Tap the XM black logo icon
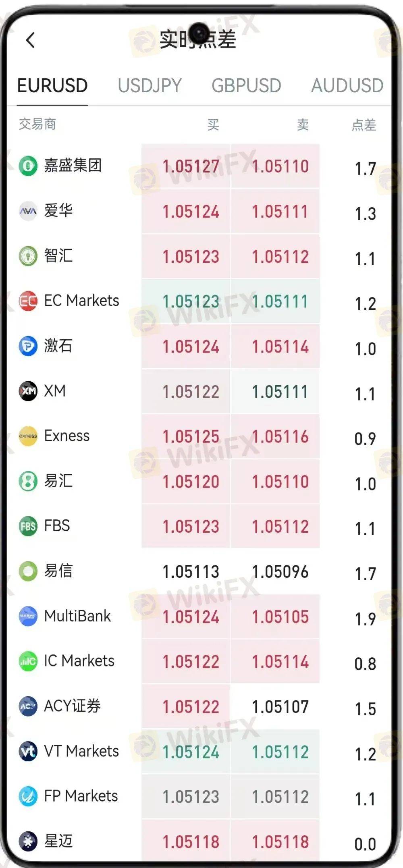This screenshot has width=403, height=868. pos(28,391)
